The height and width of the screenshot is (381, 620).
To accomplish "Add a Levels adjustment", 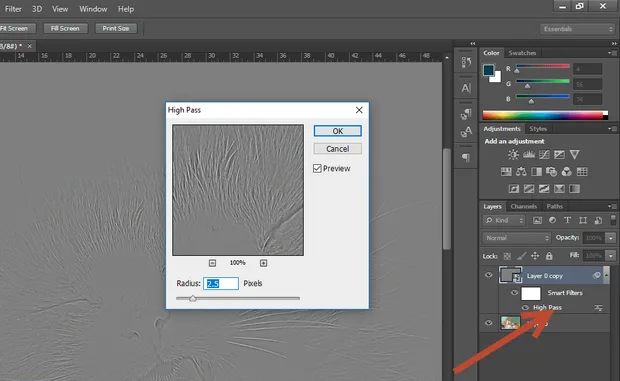I will point(529,155).
